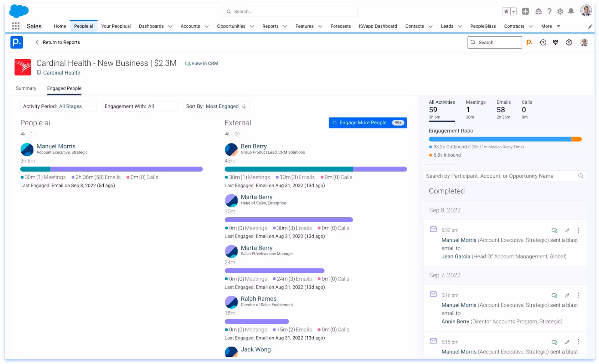Click the diamond icon in People.ai toolbar
This screenshot has height=364, width=599.
pos(556,43)
